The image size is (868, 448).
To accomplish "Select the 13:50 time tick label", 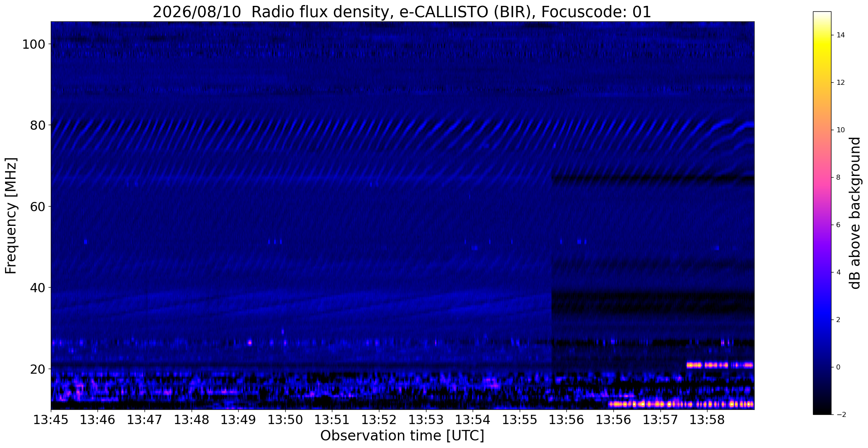I will click(285, 419).
